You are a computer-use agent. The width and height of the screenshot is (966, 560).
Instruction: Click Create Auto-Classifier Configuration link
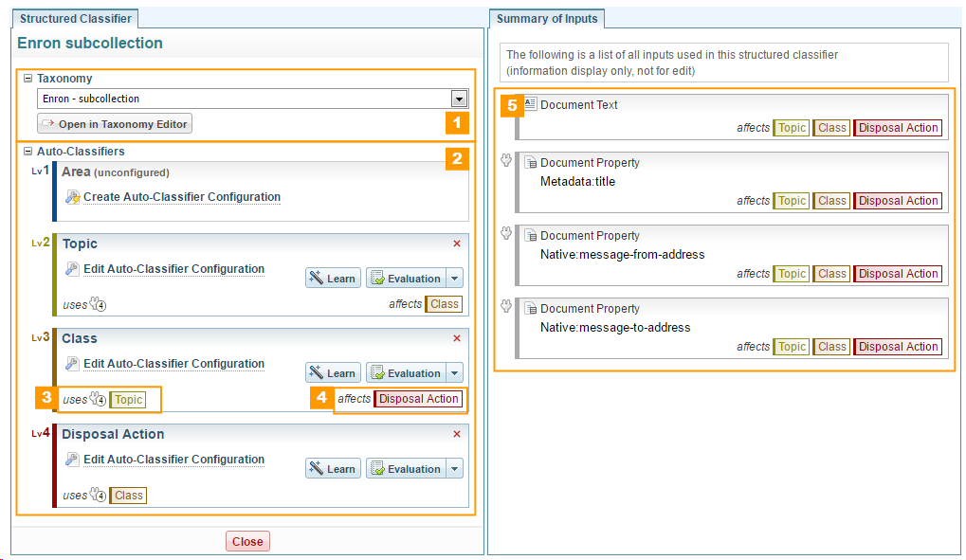[182, 197]
